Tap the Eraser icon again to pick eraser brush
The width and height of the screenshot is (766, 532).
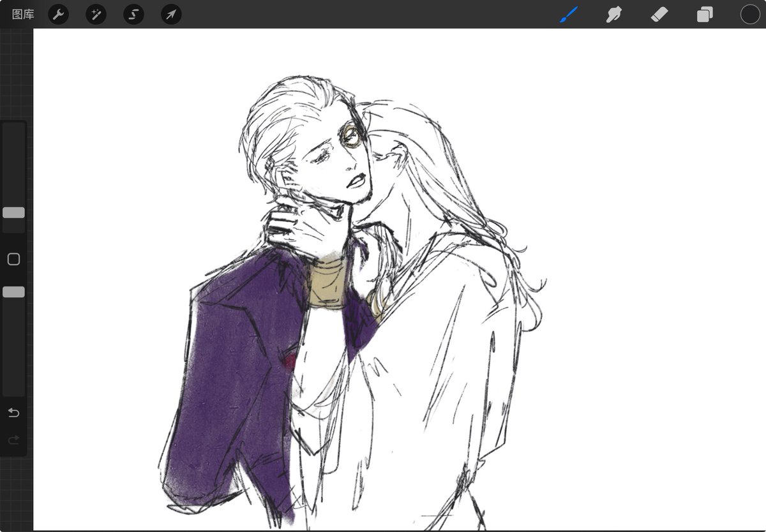(659, 14)
